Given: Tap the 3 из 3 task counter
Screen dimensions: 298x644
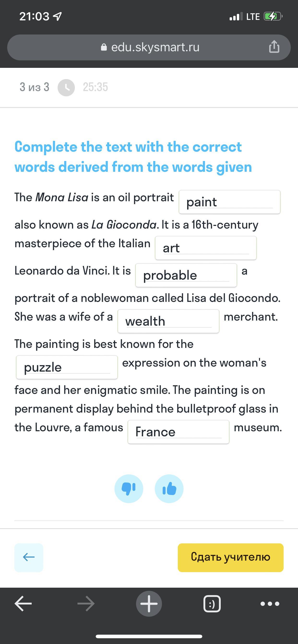Looking at the screenshot, I should point(35,87).
